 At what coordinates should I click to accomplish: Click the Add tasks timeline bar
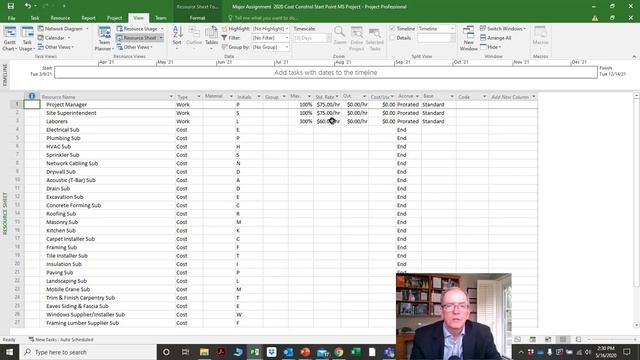326,73
